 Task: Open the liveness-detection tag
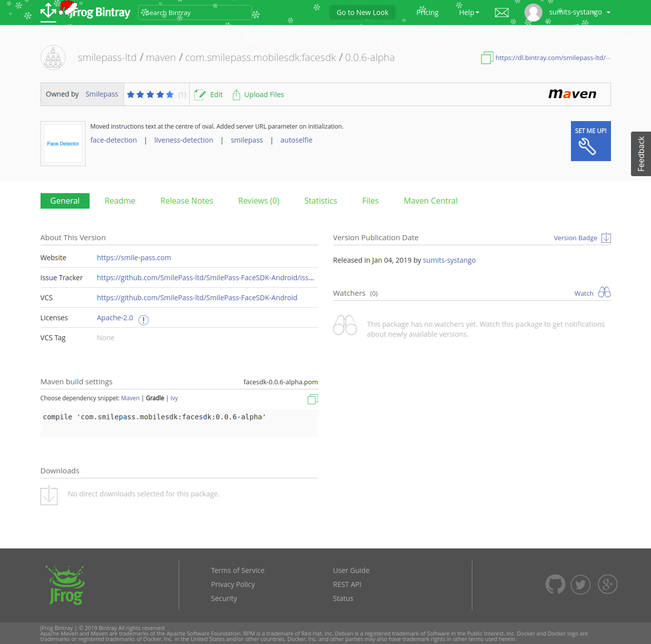[184, 140]
